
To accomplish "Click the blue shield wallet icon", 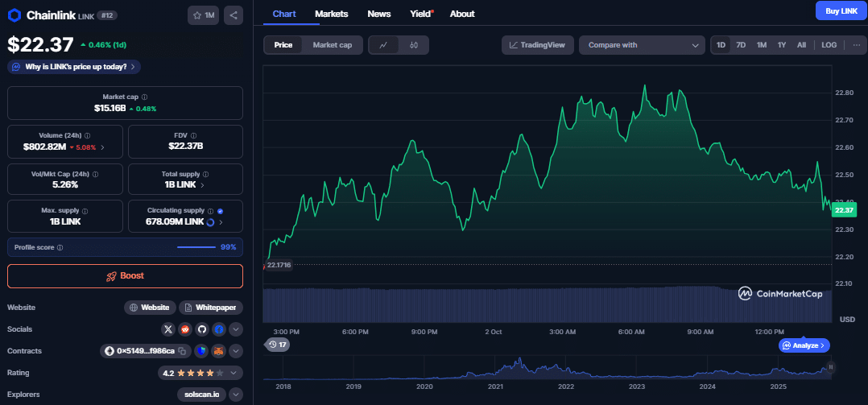I will [x=201, y=351].
